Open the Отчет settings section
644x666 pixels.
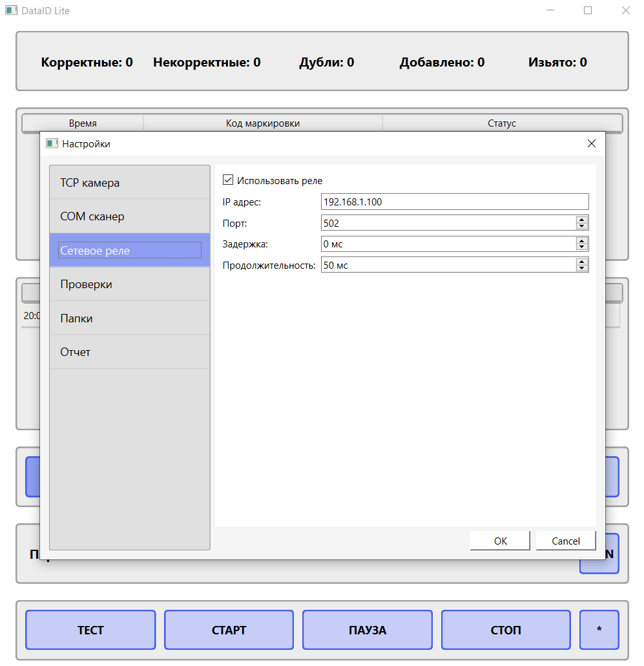point(129,351)
